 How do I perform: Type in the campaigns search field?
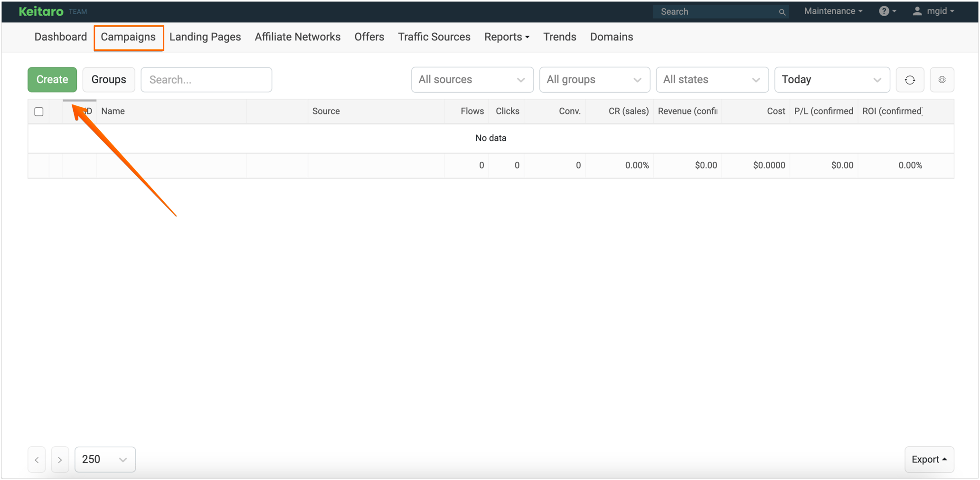206,79
